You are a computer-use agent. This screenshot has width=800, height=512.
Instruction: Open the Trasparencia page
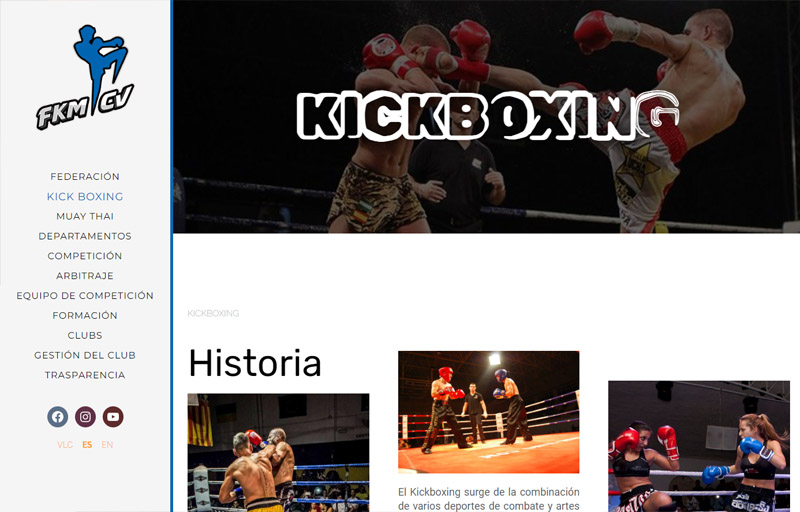point(85,375)
